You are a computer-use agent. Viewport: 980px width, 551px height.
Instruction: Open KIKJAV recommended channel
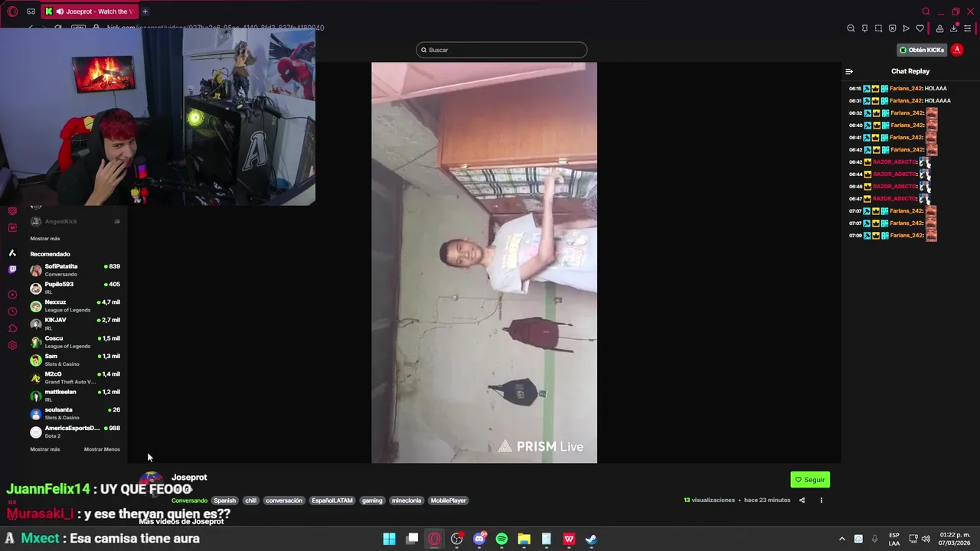pos(75,324)
